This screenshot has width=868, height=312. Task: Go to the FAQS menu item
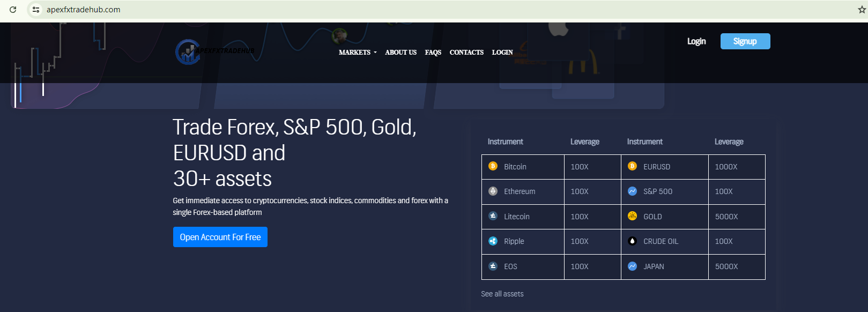pos(433,53)
